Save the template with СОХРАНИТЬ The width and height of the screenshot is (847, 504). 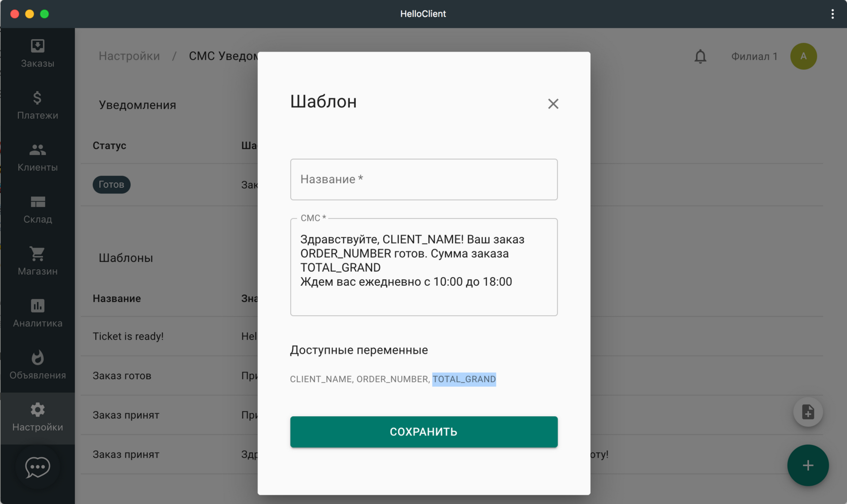[x=423, y=432]
